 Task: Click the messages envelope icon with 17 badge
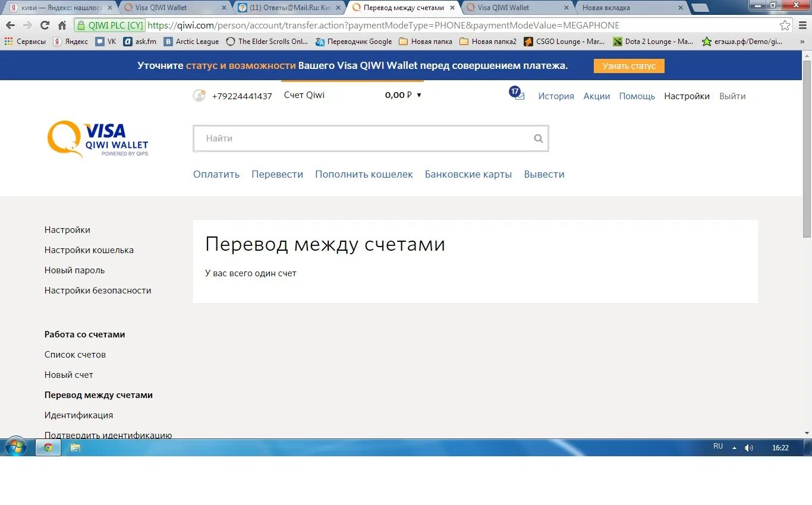[517, 94]
